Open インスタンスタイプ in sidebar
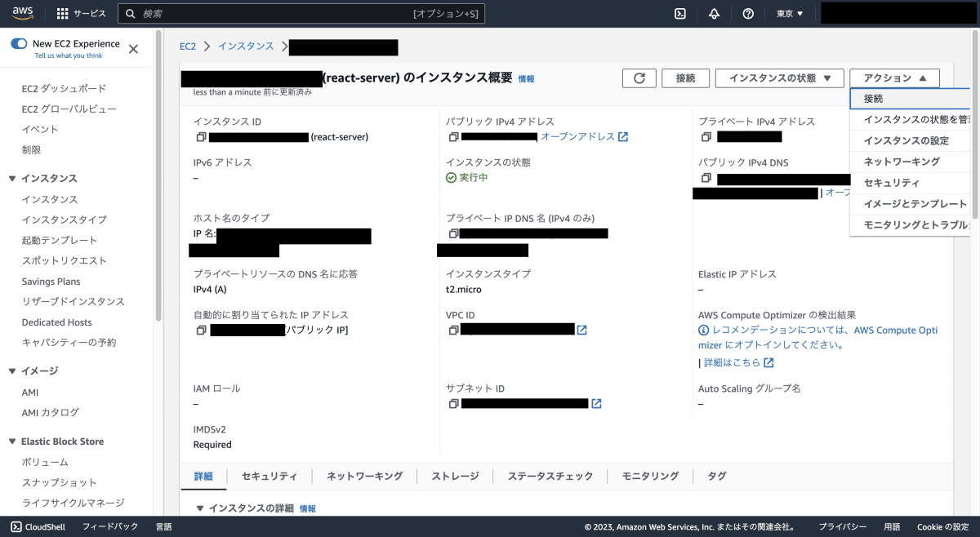The image size is (980, 537). point(64,220)
